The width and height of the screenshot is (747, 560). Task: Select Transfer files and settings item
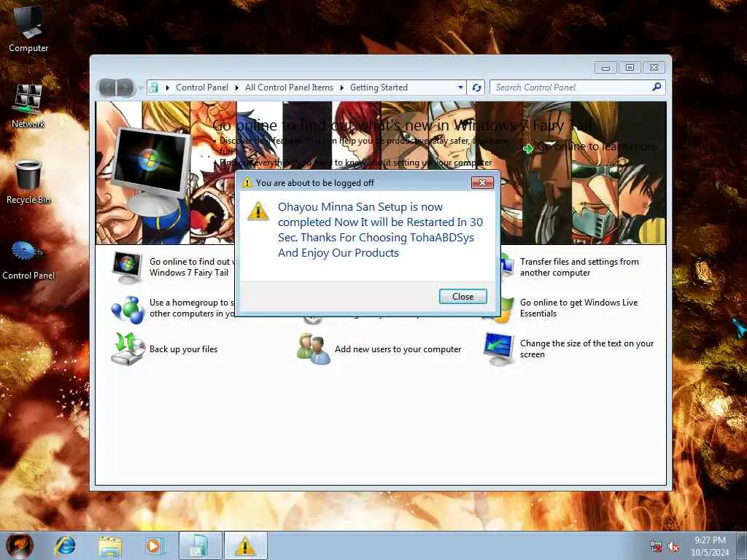[x=579, y=267]
